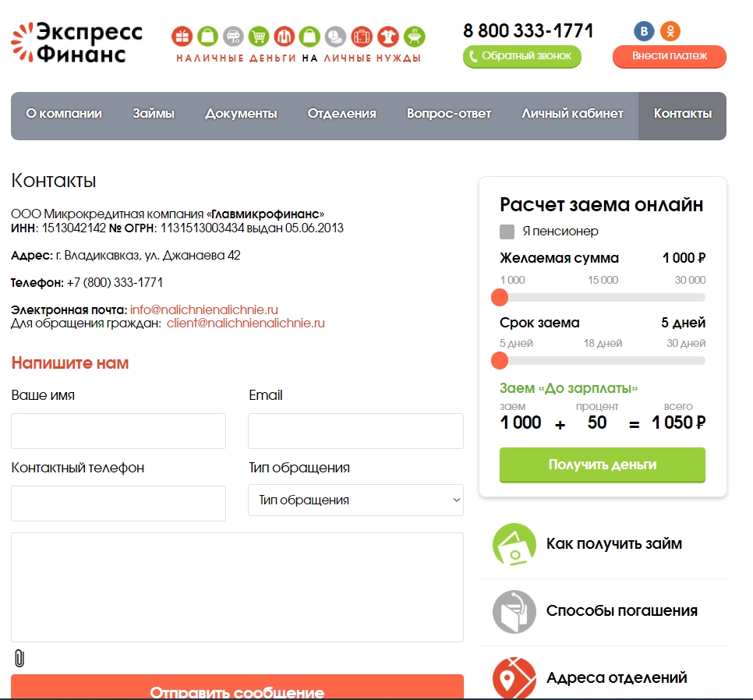Click the Экспресс Финанс logo
753x700 pixels.
click(x=77, y=42)
